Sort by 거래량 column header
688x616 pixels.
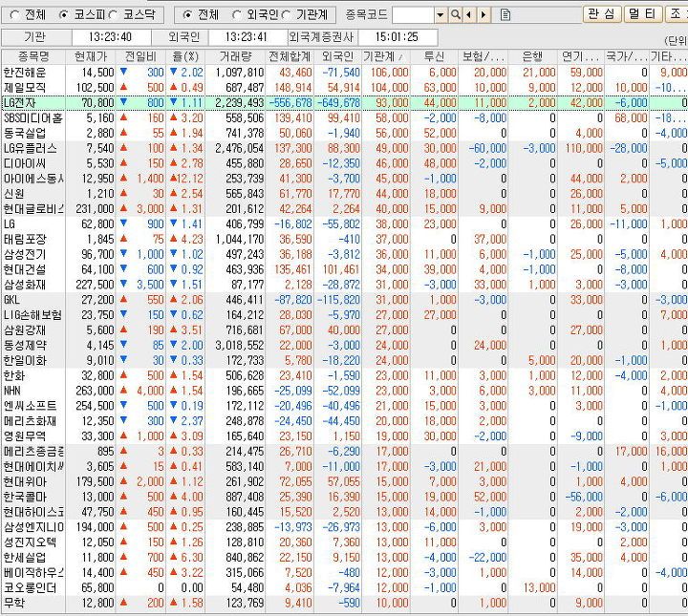click(235, 56)
